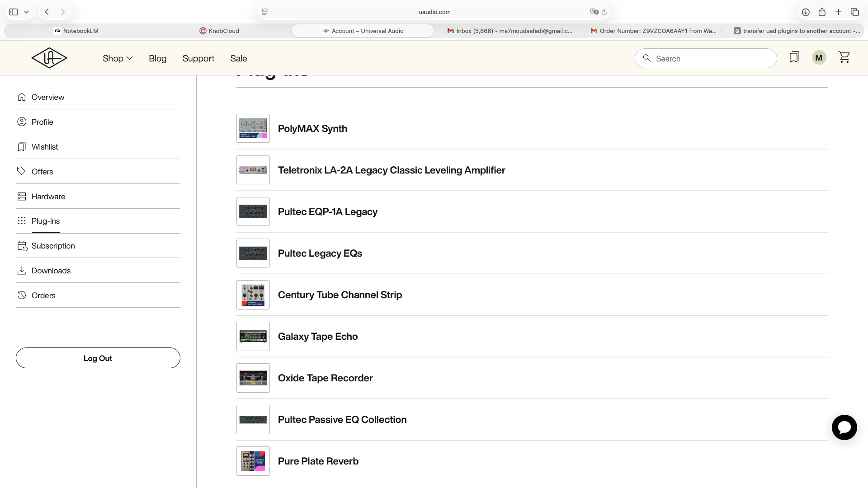Viewport: 868px width, 488px height.
Task: Click the Safari sidebar toggle icon
Action: pyautogui.click(x=14, y=12)
